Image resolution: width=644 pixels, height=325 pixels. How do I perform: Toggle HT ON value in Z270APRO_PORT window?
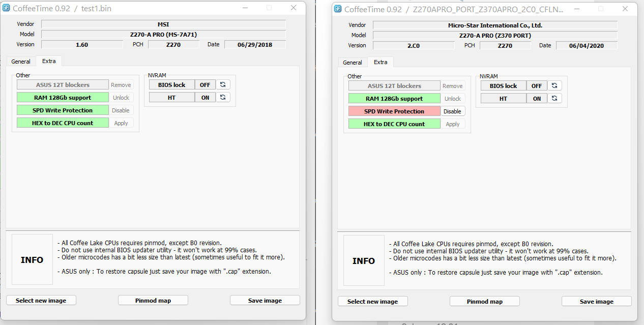click(x=537, y=99)
